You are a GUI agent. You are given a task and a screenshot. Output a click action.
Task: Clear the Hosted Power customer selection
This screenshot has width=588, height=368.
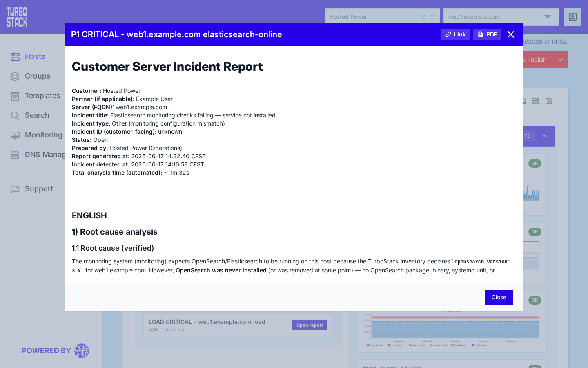(x=423, y=17)
